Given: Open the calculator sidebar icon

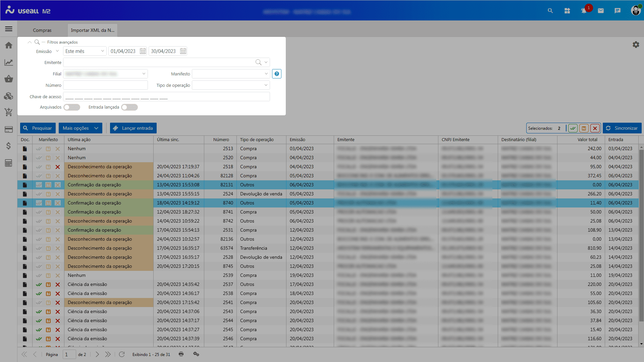Looking at the screenshot, I should click(9, 163).
